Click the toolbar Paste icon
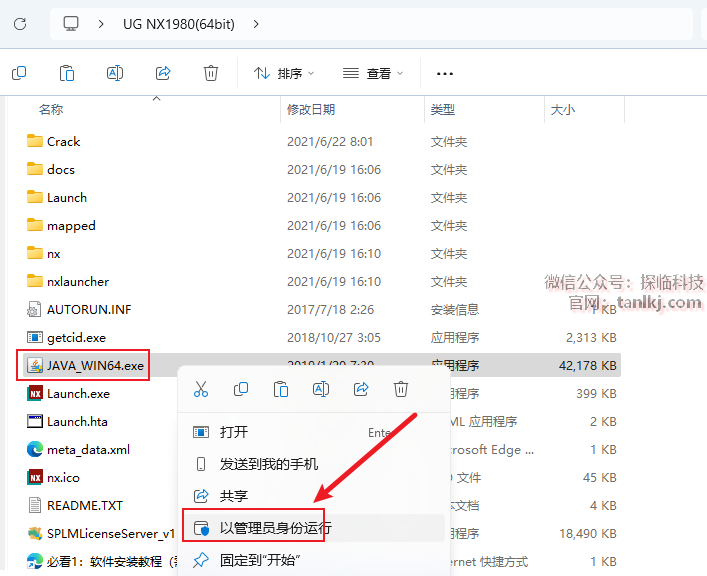Image resolution: width=707 pixels, height=576 pixels. pos(67,73)
